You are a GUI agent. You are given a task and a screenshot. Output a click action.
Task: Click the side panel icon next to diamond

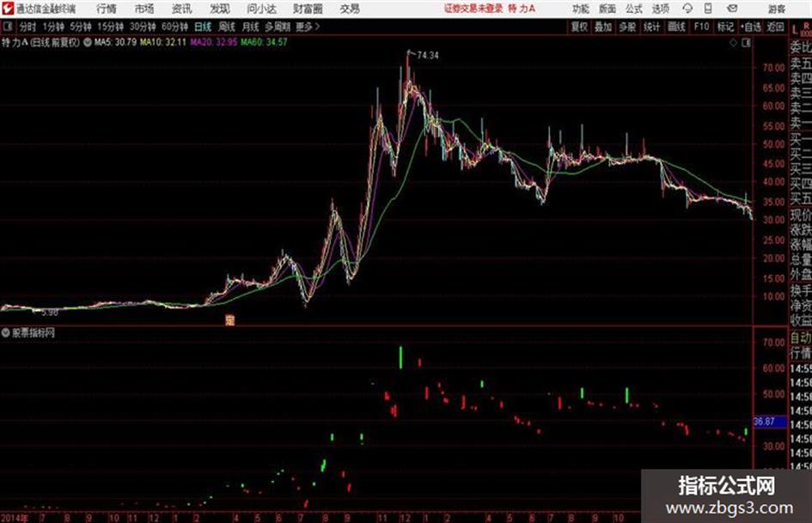pyautogui.click(x=746, y=43)
